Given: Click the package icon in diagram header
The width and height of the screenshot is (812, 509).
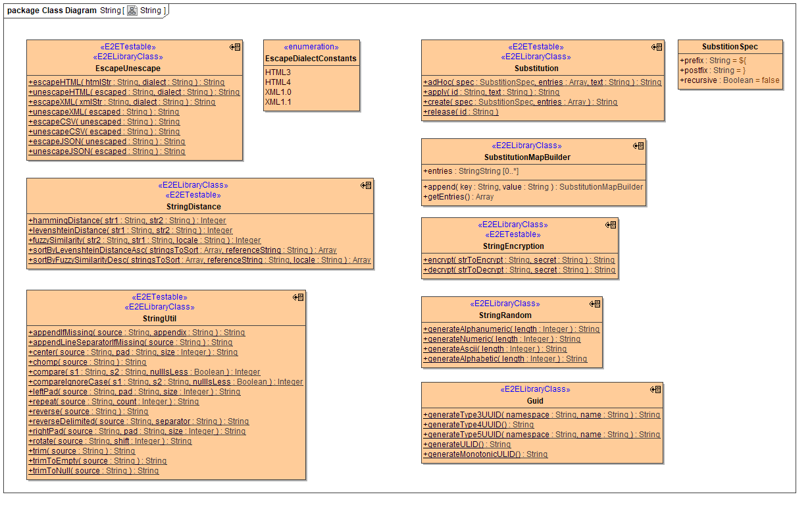Looking at the screenshot, I should pos(132,11).
